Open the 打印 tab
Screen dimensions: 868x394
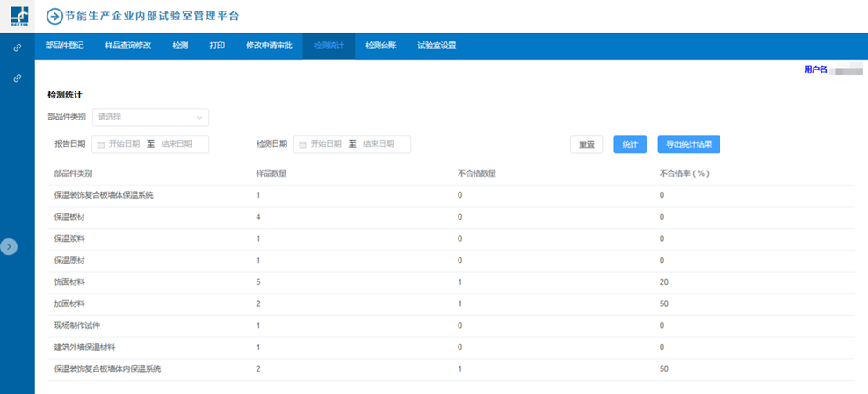click(x=217, y=46)
